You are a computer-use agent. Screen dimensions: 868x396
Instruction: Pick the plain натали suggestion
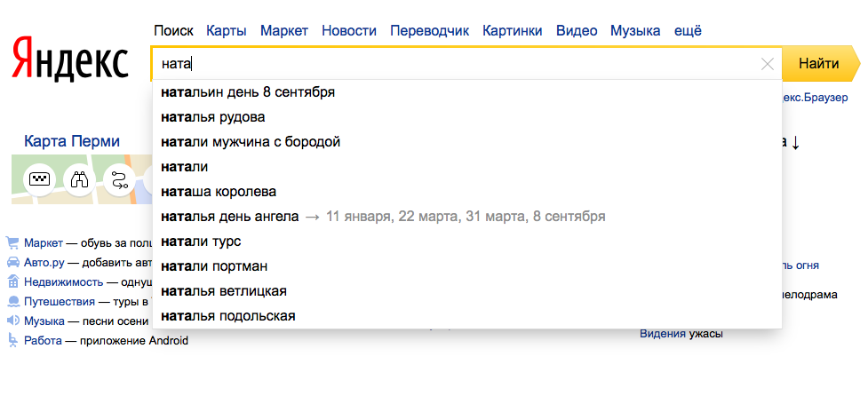tap(467, 167)
